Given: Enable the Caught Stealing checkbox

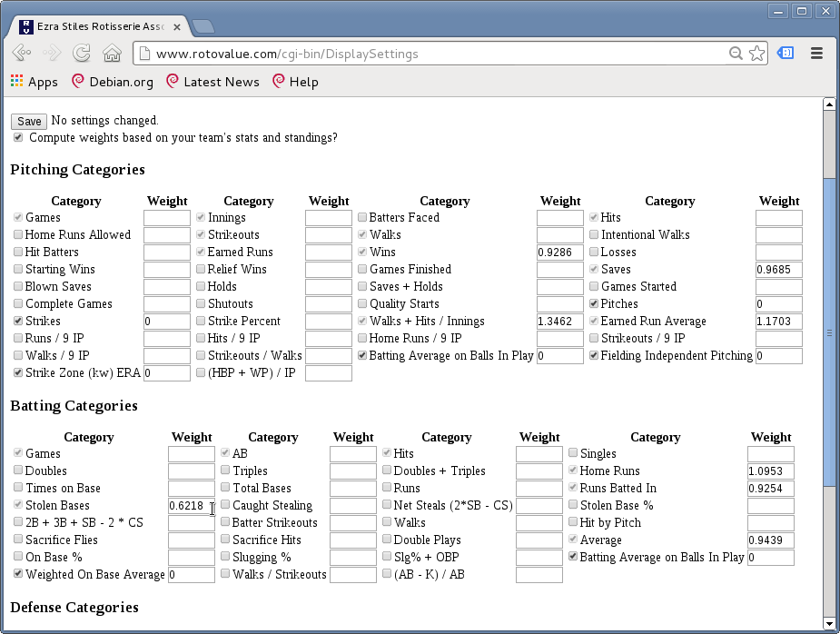Looking at the screenshot, I should tap(225, 505).
